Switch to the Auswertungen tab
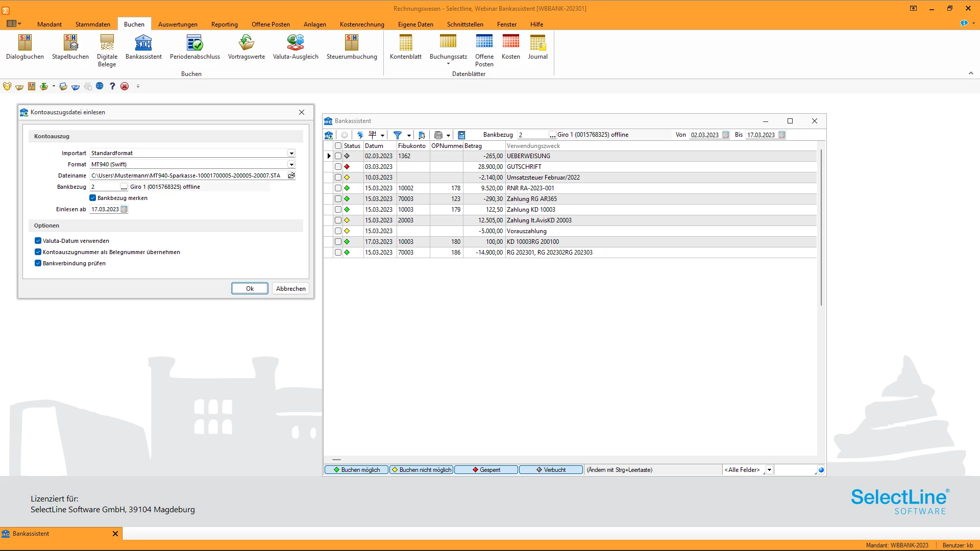Viewport: 980px width, 551px height. [178, 24]
